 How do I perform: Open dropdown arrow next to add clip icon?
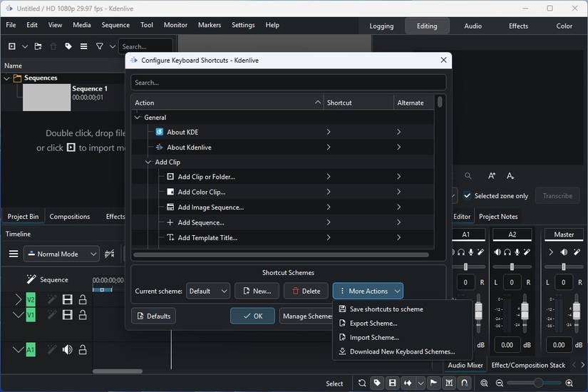point(25,46)
